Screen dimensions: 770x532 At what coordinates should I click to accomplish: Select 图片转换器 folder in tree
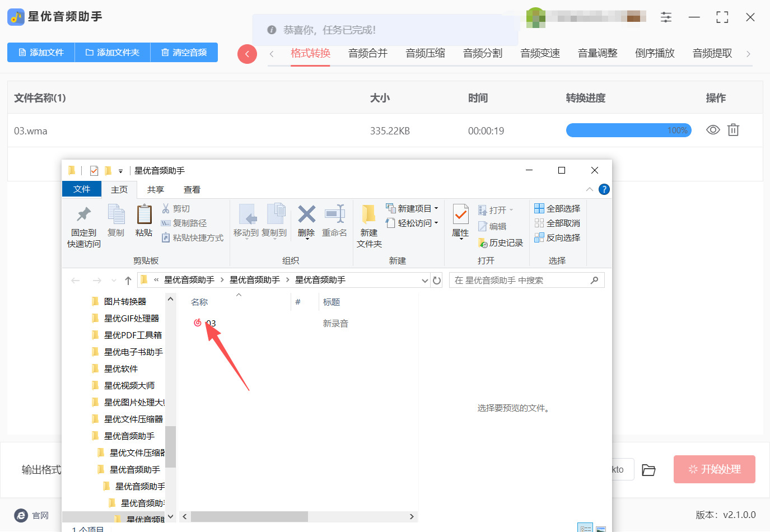[x=125, y=301]
